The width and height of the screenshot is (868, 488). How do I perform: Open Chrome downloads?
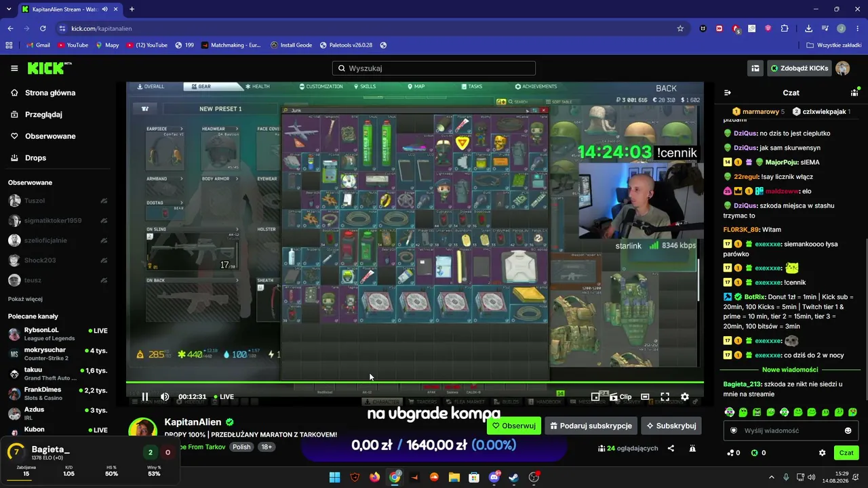click(x=808, y=28)
